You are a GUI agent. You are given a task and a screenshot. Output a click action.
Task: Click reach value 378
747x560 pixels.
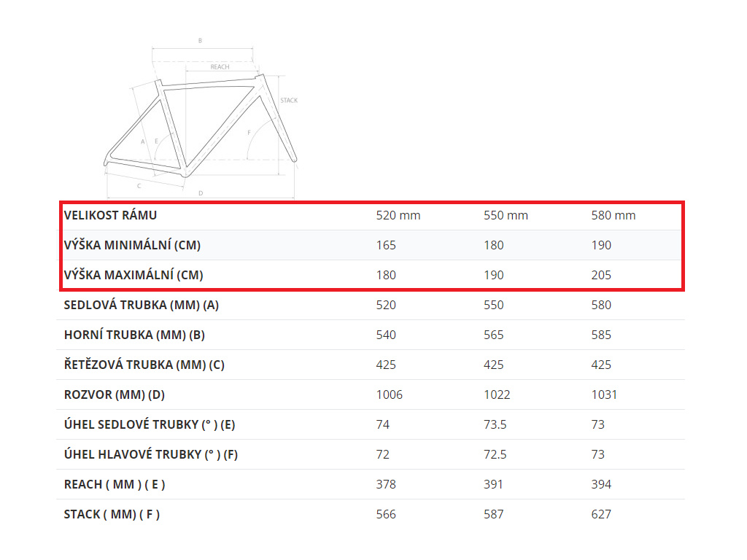(386, 485)
